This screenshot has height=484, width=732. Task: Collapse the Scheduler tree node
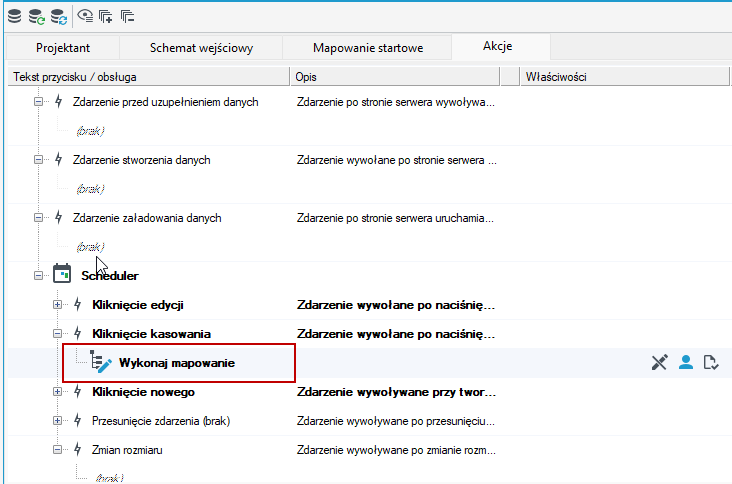click(x=38, y=275)
